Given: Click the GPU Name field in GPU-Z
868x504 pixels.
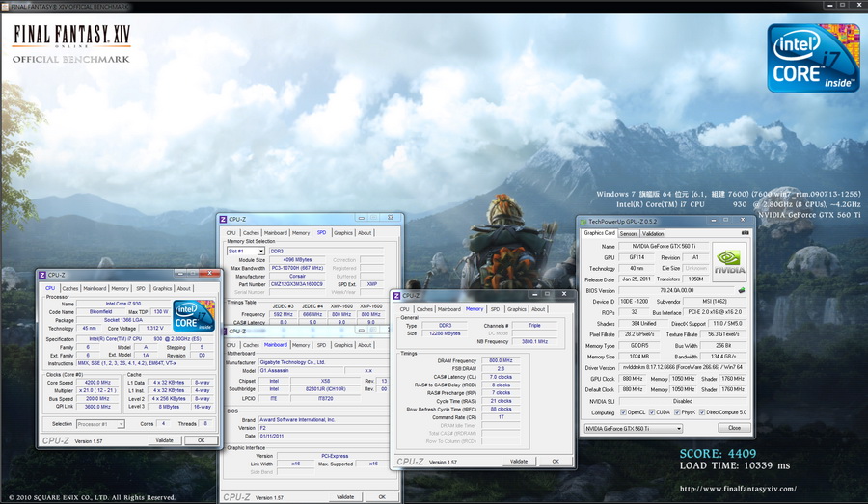Looking at the screenshot, I should (x=664, y=246).
